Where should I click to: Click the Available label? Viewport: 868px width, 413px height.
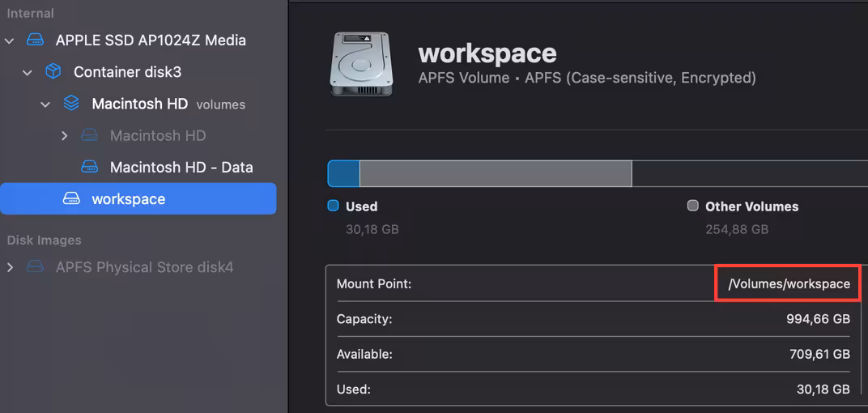pos(364,355)
